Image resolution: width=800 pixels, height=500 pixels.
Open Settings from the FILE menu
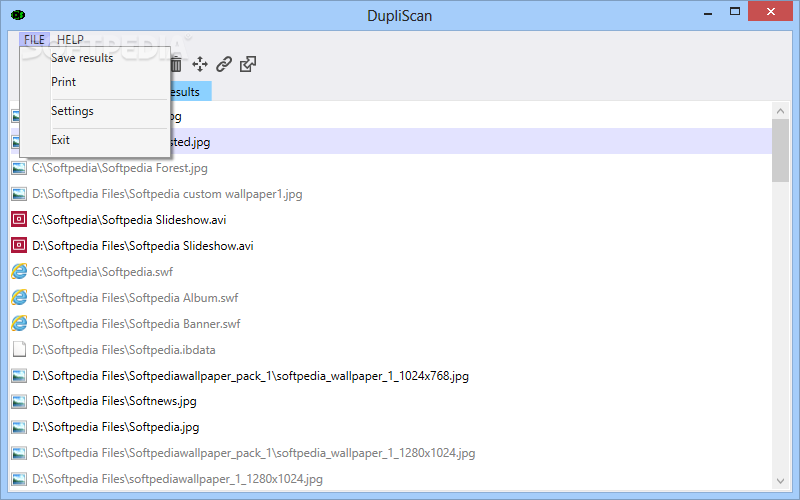click(94, 111)
